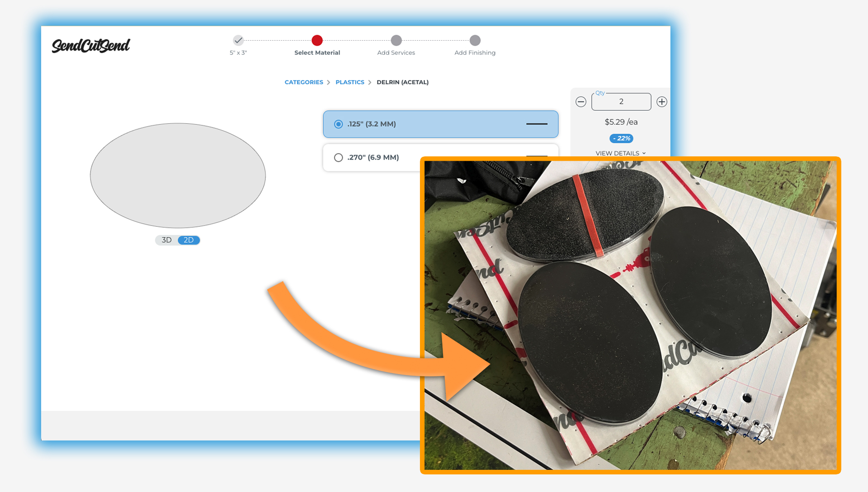The width and height of the screenshot is (868, 492).
Task: Click the Add Services step circle
Action: coord(396,40)
